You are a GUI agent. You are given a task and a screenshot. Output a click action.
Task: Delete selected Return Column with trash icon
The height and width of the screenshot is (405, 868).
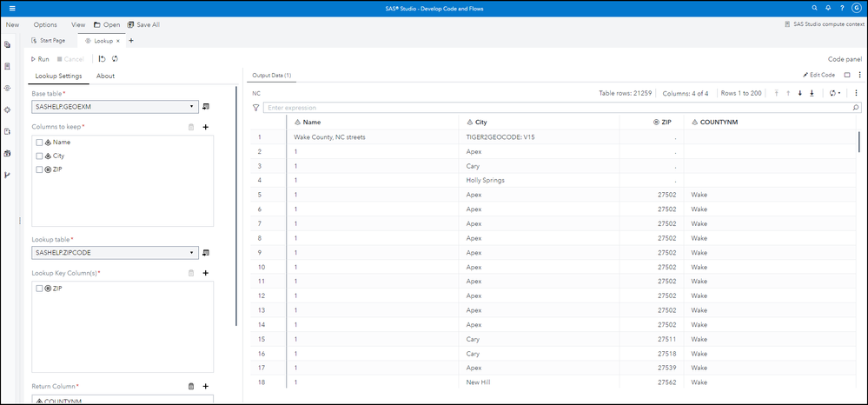click(191, 386)
